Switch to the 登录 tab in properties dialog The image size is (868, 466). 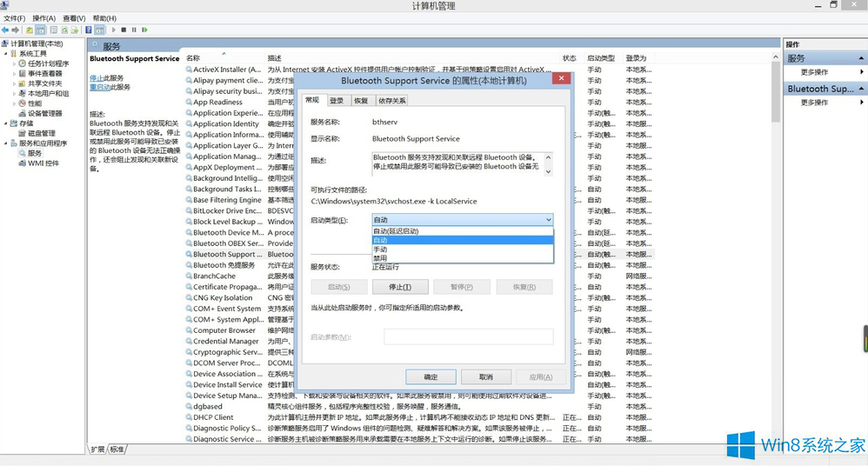[337, 101]
